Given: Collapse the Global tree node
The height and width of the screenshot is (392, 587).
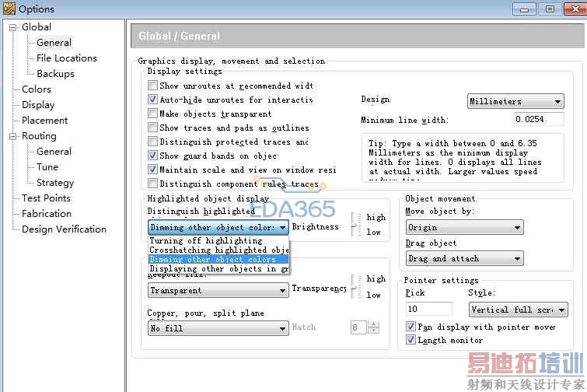Looking at the screenshot, I should (x=13, y=27).
